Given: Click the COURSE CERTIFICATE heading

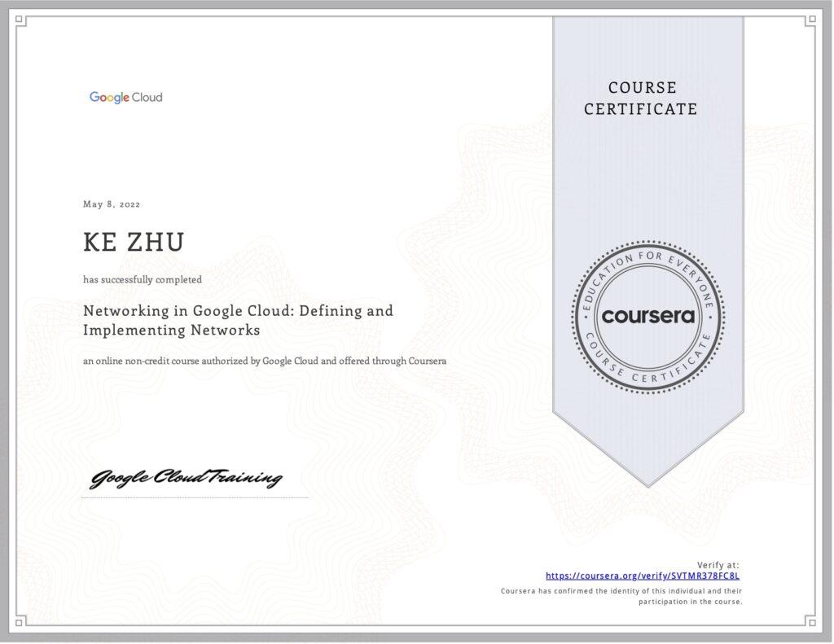Looking at the screenshot, I should pos(642,99).
